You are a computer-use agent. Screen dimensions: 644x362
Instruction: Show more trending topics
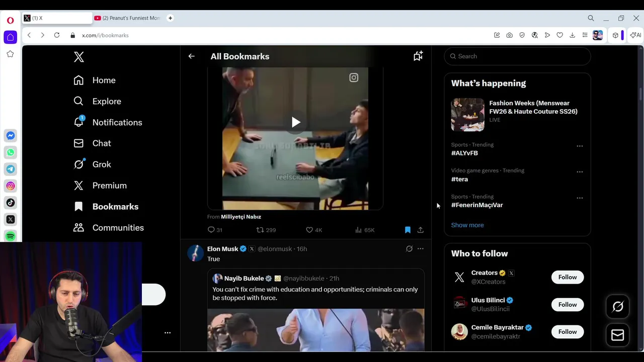[x=467, y=225]
